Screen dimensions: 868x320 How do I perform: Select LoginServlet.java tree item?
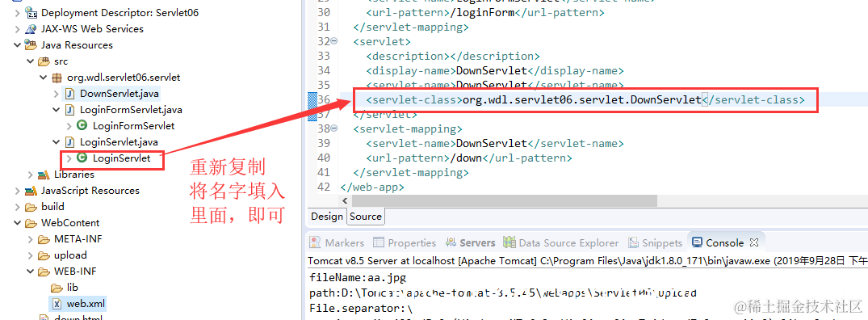pos(119,142)
